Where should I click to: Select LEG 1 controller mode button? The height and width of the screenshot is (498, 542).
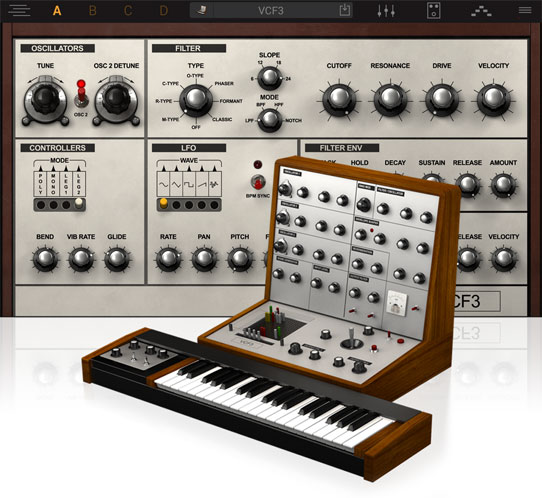66,205
